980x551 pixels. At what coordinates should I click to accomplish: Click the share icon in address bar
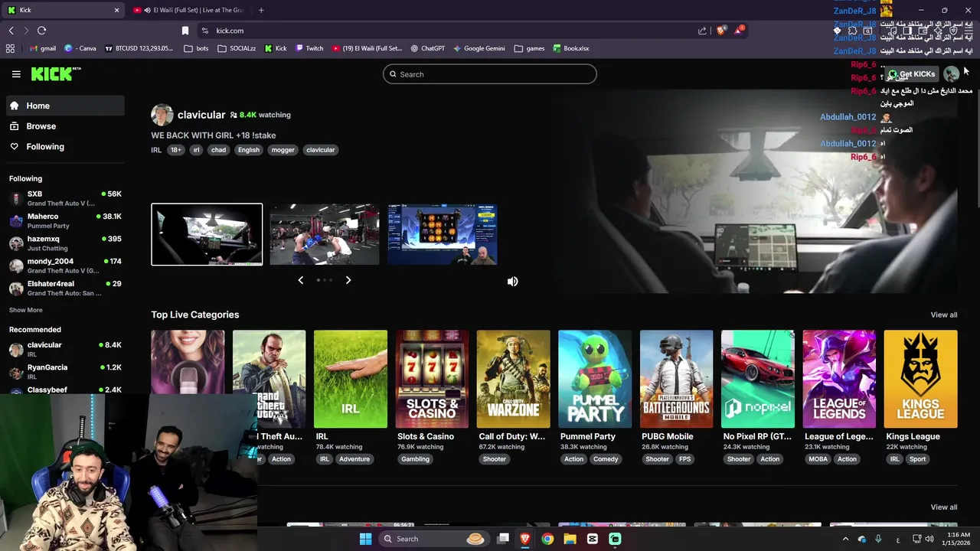pyautogui.click(x=702, y=31)
